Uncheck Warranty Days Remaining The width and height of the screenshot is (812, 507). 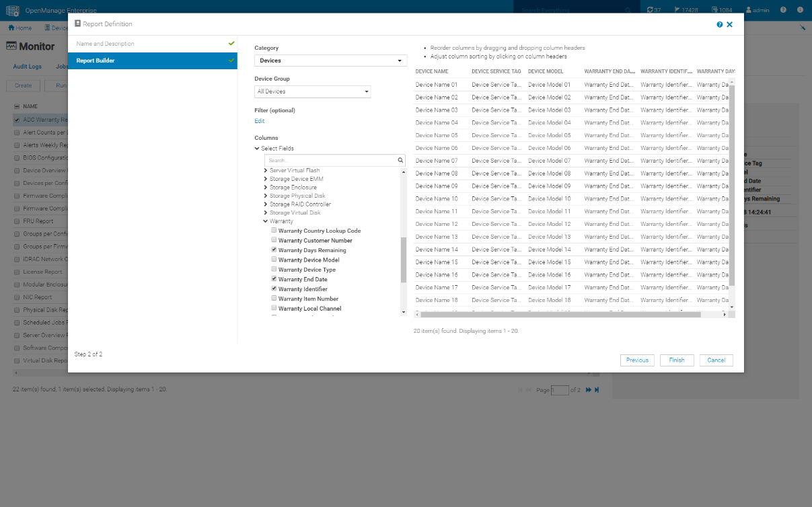274,250
